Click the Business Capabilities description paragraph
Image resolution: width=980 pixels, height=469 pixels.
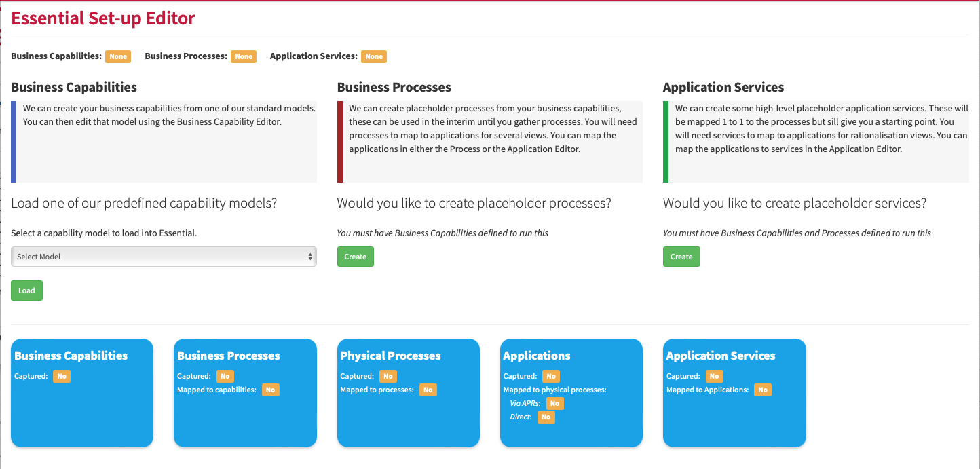pos(170,115)
